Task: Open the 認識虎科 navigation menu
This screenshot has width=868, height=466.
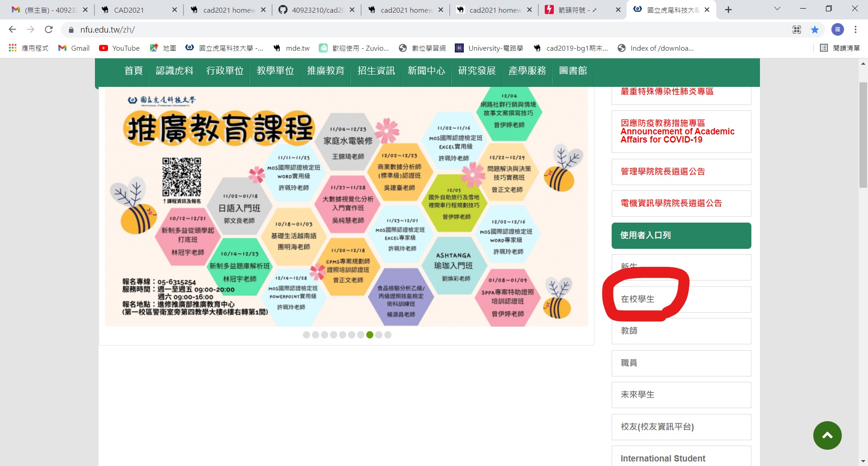Action: coord(175,71)
